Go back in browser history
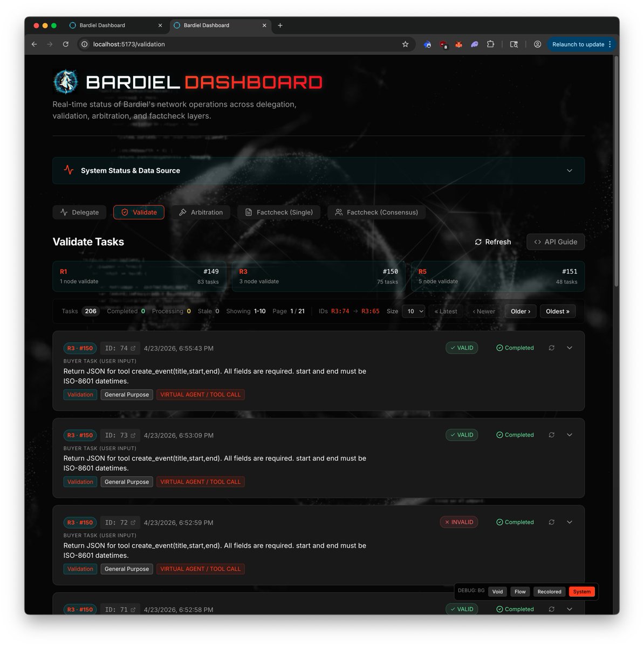Viewport: 644px width, 647px height. point(34,44)
